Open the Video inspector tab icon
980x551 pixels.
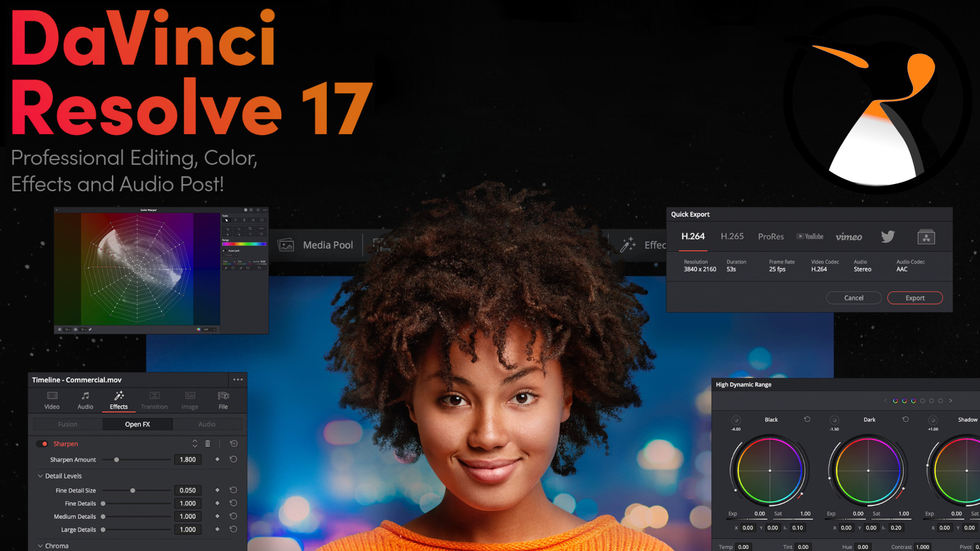(x=52, y=396)
